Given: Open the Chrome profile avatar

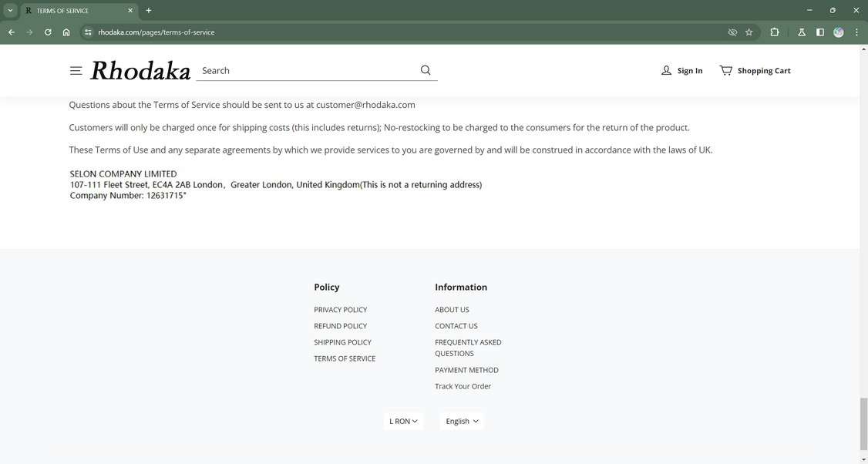Looking at the screenshot, I should pos(839,32).
